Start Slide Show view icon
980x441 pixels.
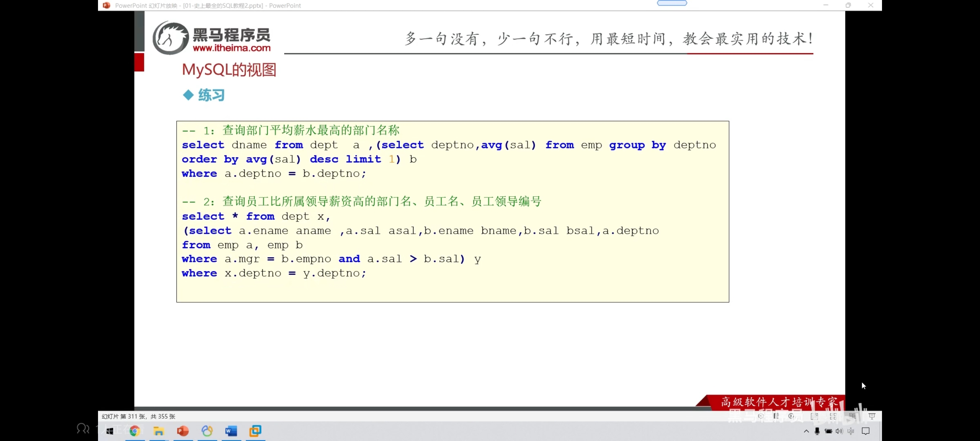point(872,416)
